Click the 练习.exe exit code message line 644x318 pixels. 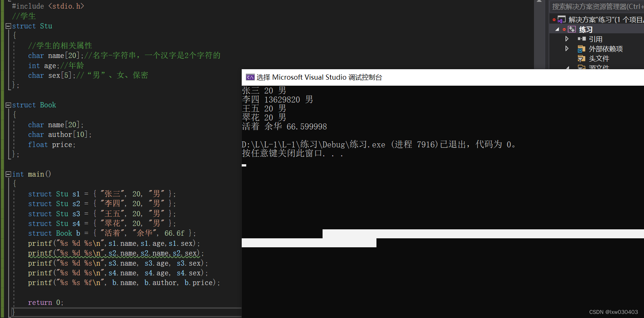pyautogui.click(x=379, y=144)
